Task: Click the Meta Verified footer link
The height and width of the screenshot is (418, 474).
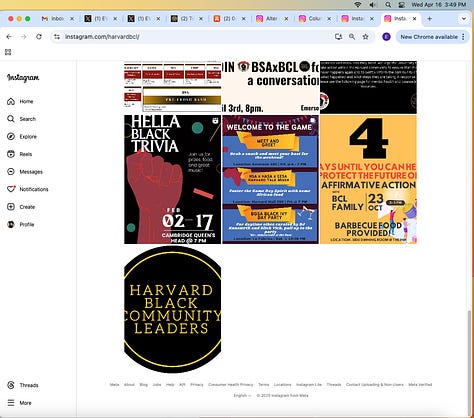Action: point(420,384)
